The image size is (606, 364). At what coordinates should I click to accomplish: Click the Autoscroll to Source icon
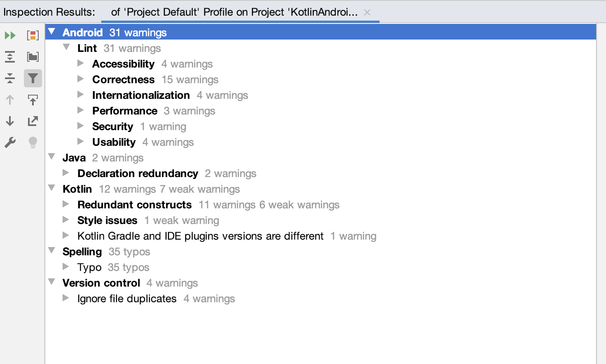33,100
